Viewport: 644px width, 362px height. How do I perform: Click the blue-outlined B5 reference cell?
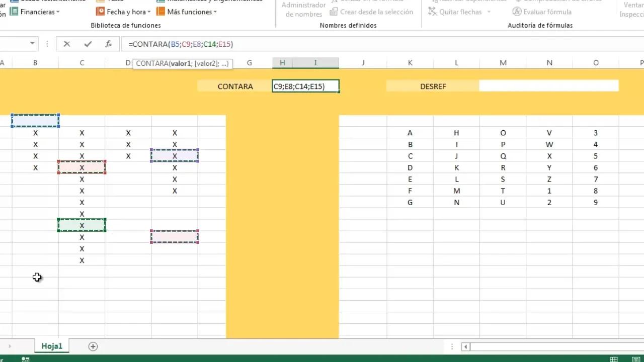35,121
